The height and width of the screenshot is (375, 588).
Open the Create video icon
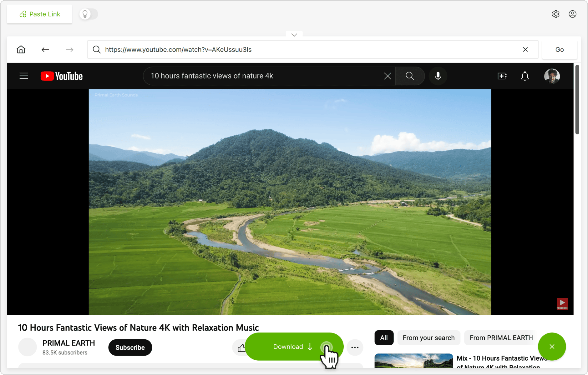coord(502,76)
